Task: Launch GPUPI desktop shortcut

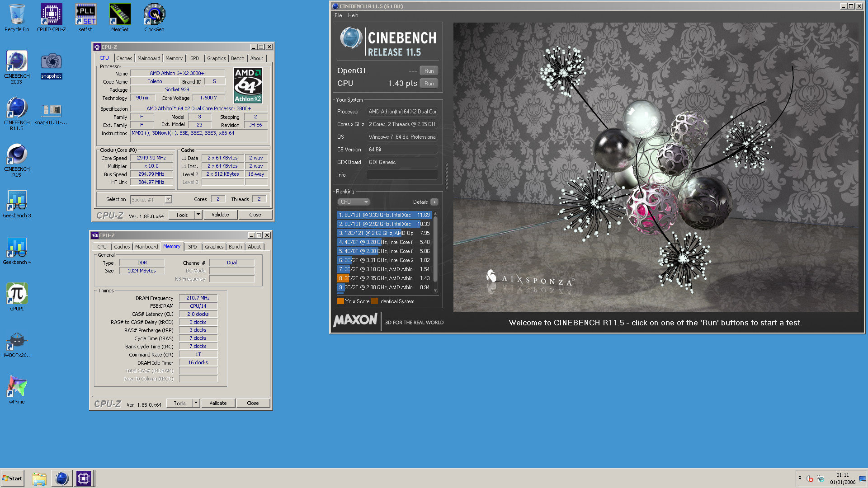Action: click(x=17, y=297)
